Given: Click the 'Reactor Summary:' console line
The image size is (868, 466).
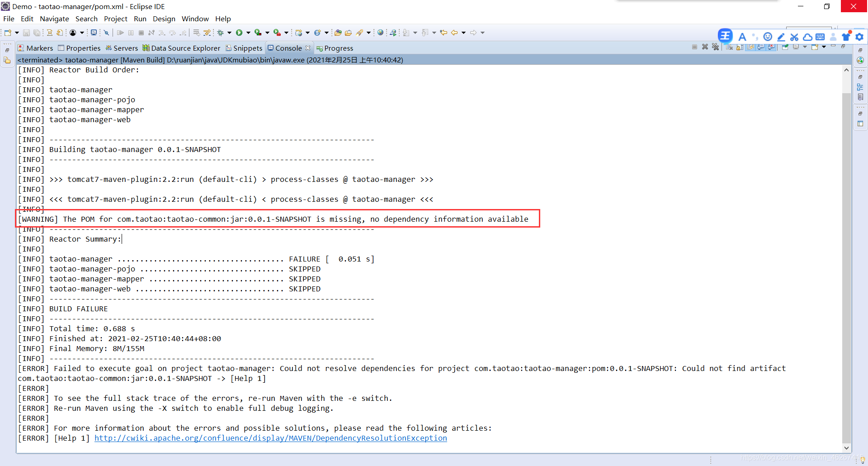Looking at the screenshot, I should tap(85, 239).
